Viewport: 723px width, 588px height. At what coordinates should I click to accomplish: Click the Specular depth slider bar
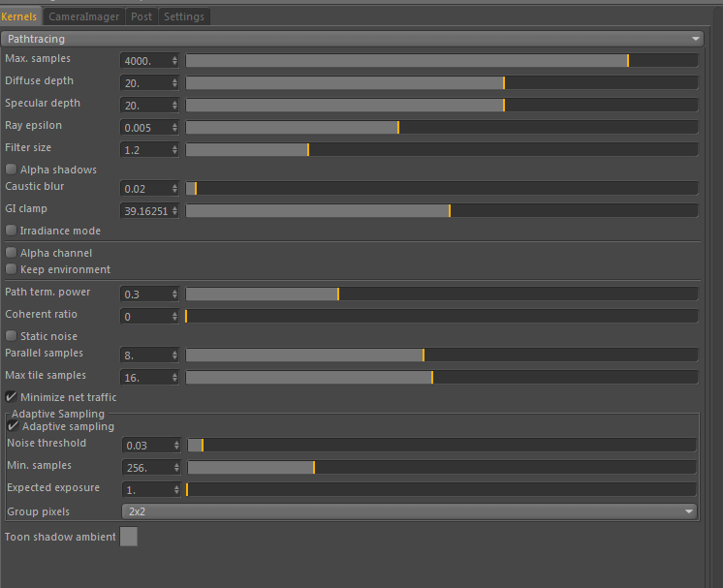442,105
